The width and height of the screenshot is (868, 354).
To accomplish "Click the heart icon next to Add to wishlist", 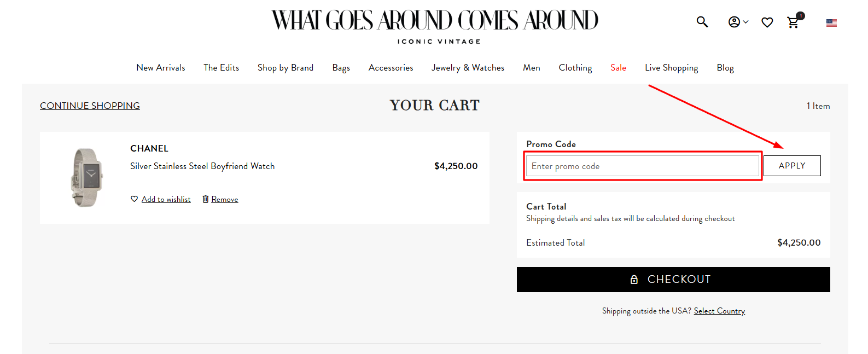I will [x=134, y=199].
